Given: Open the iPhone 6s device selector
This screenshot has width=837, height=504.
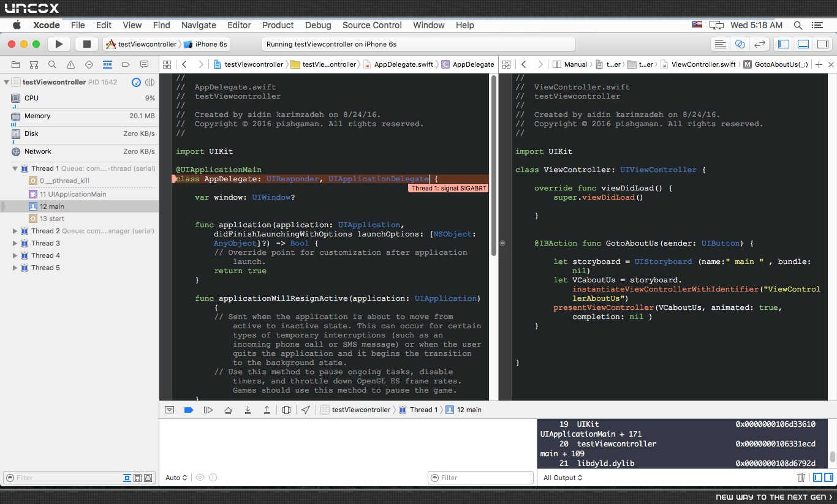Looking at the screenshot, I should tap(206, 44).
